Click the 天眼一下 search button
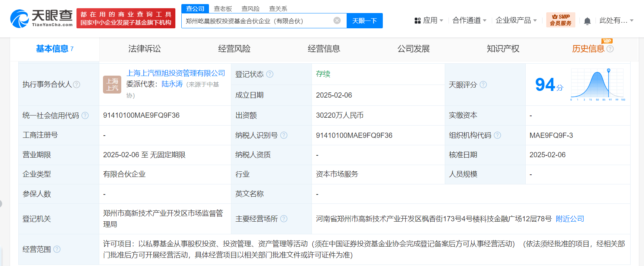644x266 pixels. click(365, 21)
